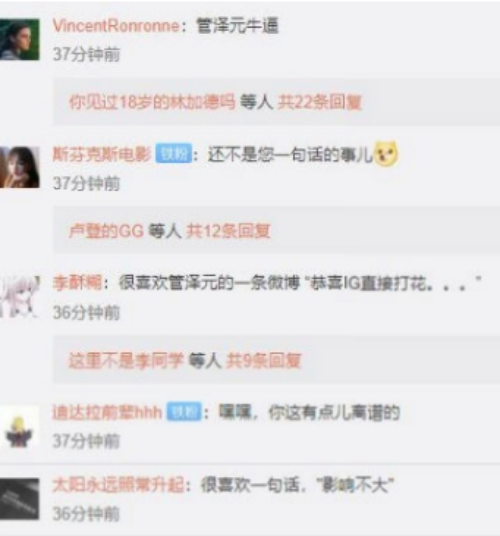
Task: Expand the 共12条回复 replies link
Action: (x=228, y=231)
